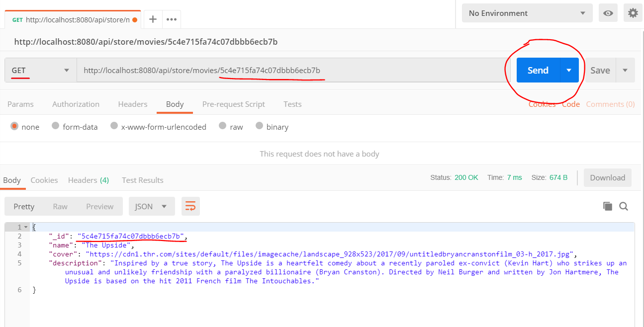This screenshot has width=644, height=327.
Task: Click the Download response button
Action: click(x=607, y=178)
